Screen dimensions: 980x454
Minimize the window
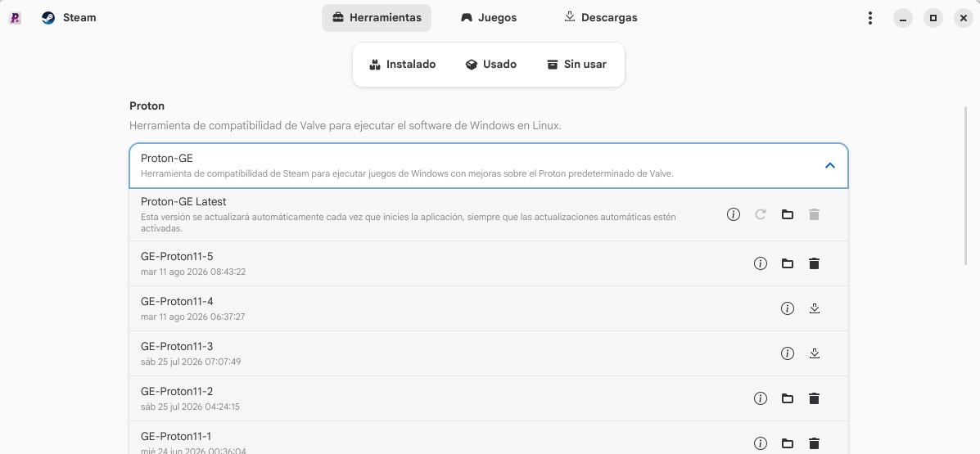pos(902,18)
